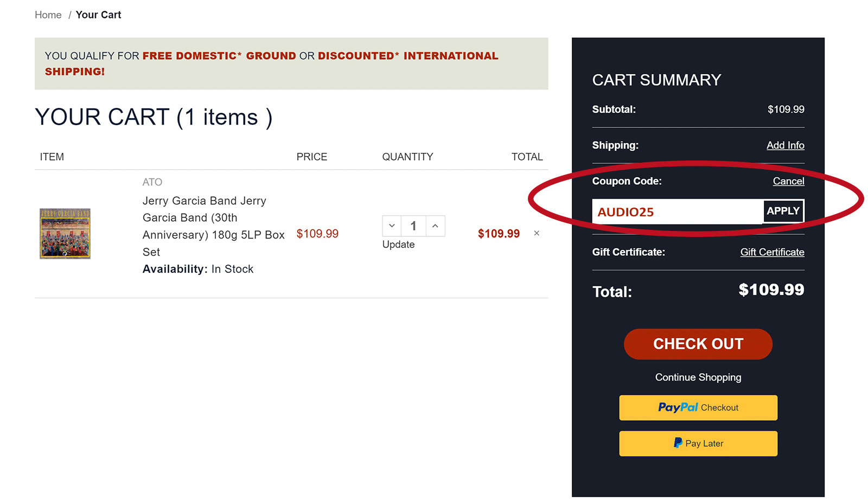
Task: Remove the Jerry Garcia Band item with the × icon
Action: pyautogui.click(x=536, y=233)
